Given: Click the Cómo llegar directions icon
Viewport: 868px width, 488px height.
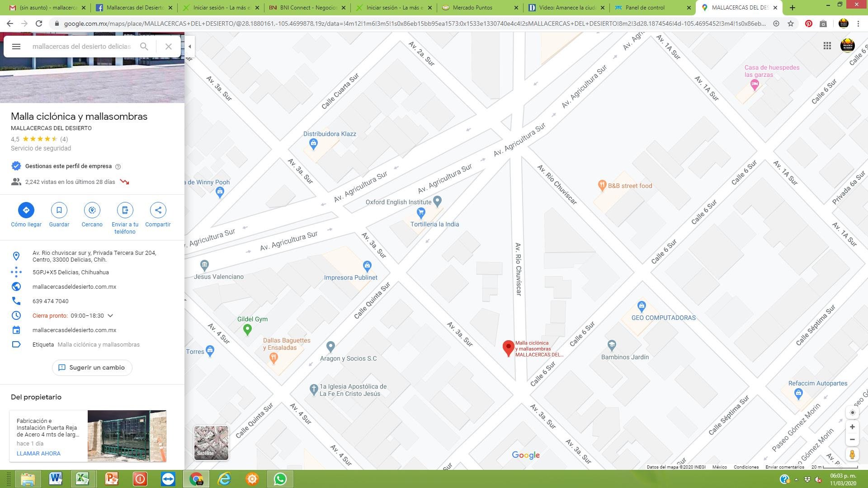Looking at the screenshot, I should point(26,210).
